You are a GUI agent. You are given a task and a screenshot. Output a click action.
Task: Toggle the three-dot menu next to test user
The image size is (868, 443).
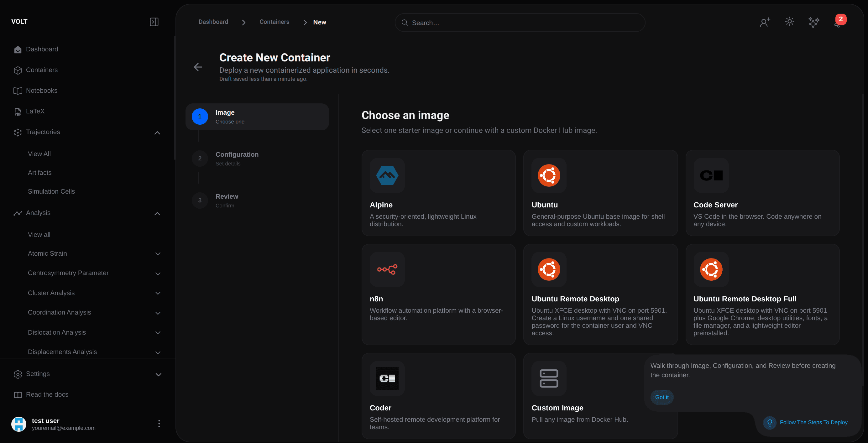tap(159, 424)
